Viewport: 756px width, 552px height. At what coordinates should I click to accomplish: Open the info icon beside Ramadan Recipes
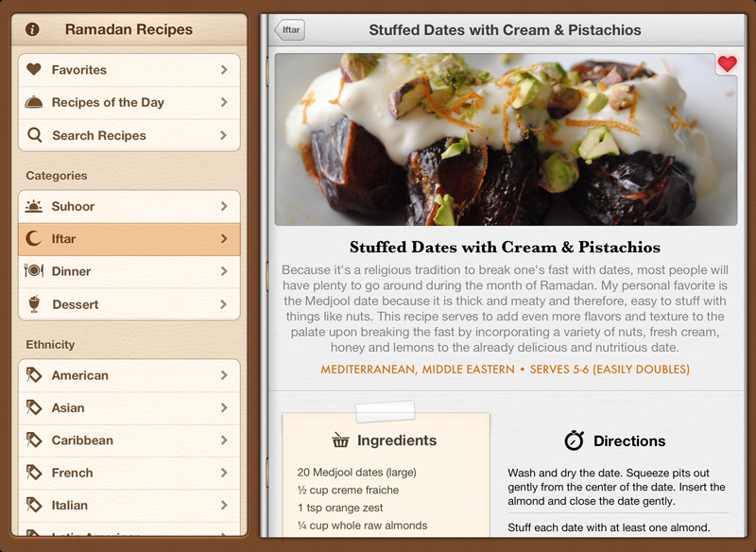pos(32,29)
